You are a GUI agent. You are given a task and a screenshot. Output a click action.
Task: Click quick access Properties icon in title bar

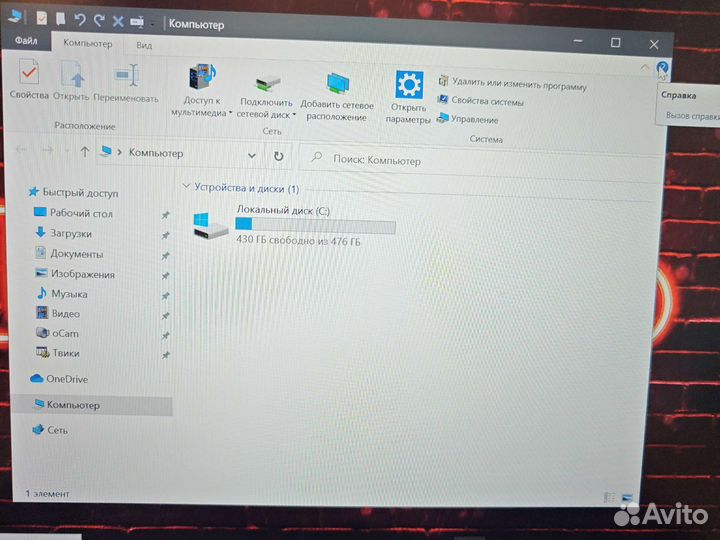pos(42,18)
